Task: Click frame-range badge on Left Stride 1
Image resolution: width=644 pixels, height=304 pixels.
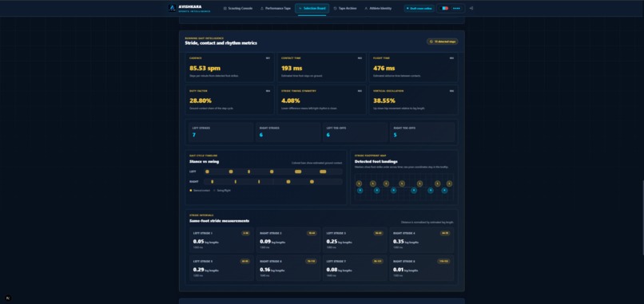Action: tap(245, 233)
